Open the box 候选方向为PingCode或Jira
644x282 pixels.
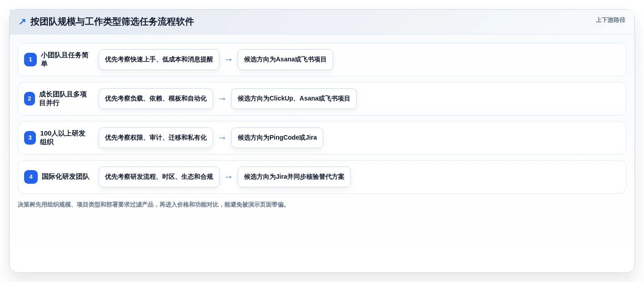(277, 138)
